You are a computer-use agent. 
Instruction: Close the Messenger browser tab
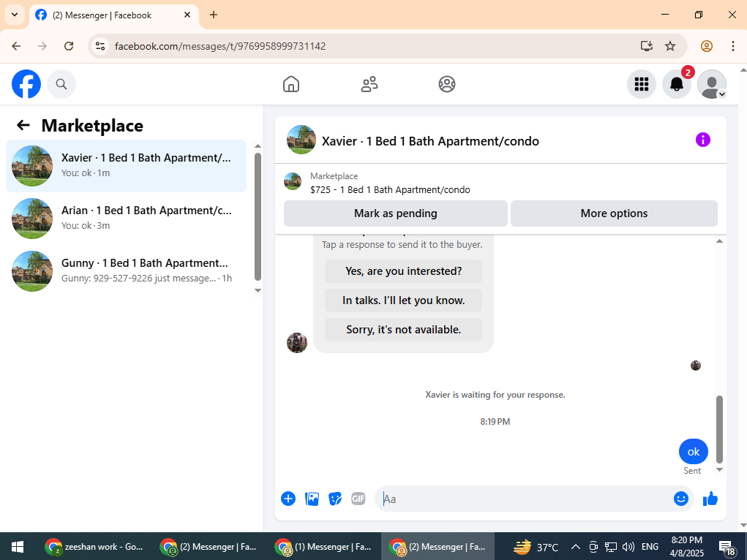(x=187, y=15)
